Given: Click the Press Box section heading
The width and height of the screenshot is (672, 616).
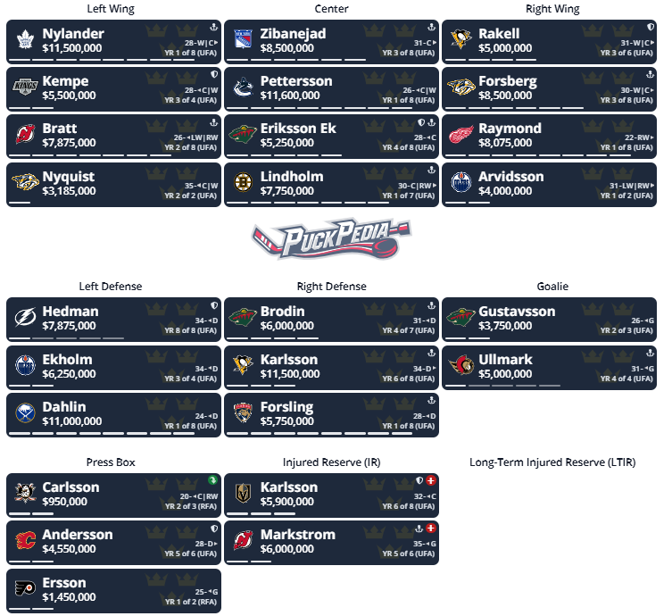Looking at the screenshot, I should (111, 462).
